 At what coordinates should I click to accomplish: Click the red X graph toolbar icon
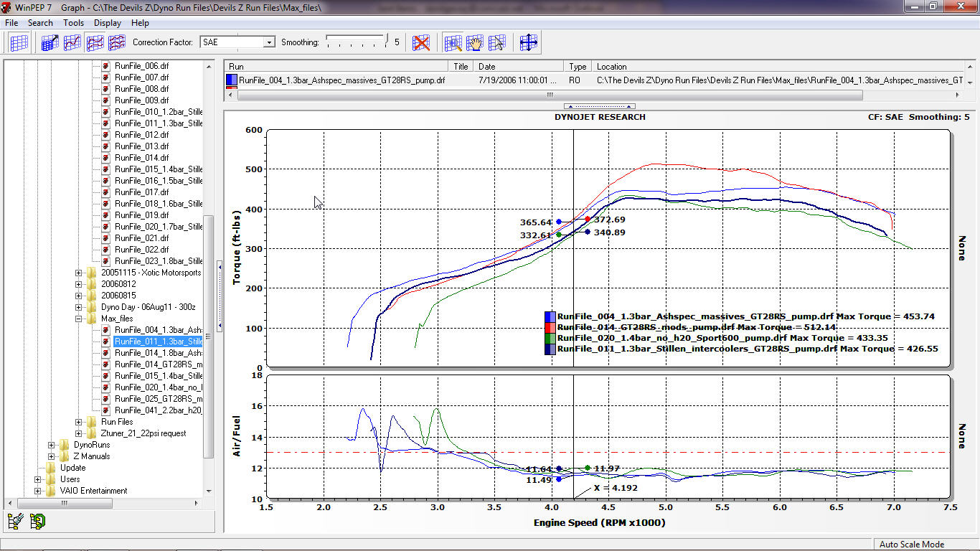click(421, 43)
